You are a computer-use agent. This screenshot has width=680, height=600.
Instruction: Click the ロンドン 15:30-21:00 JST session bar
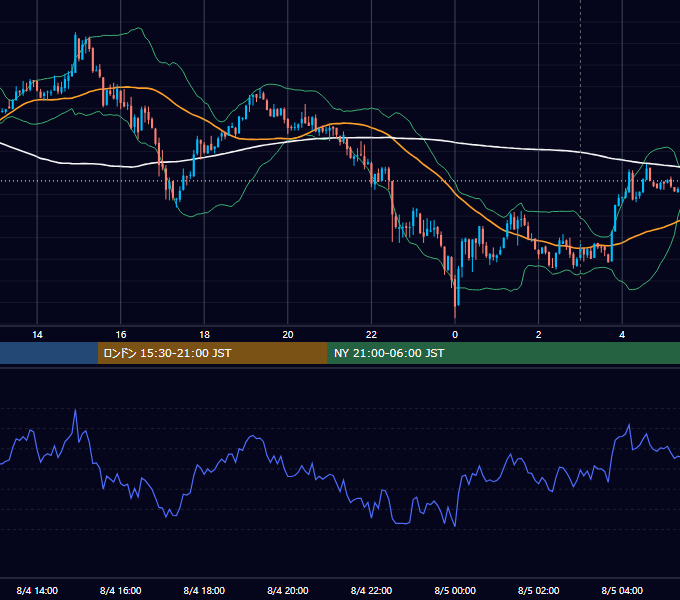[212, 353]
